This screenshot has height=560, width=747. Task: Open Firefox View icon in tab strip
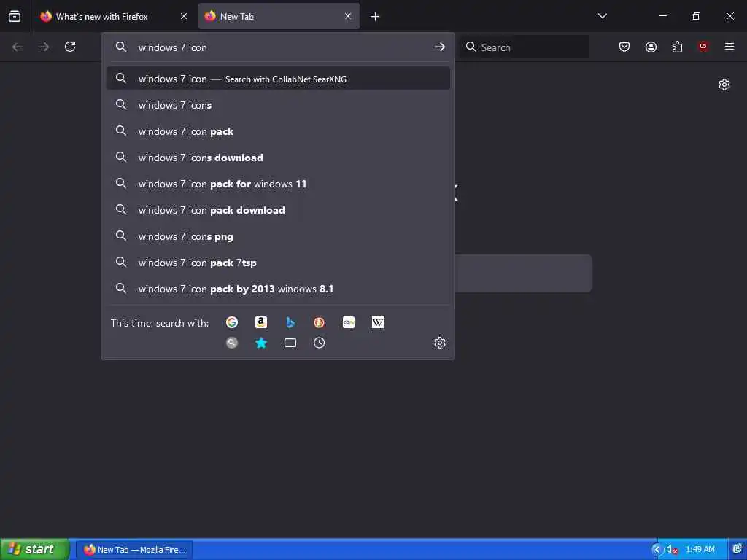15,16
